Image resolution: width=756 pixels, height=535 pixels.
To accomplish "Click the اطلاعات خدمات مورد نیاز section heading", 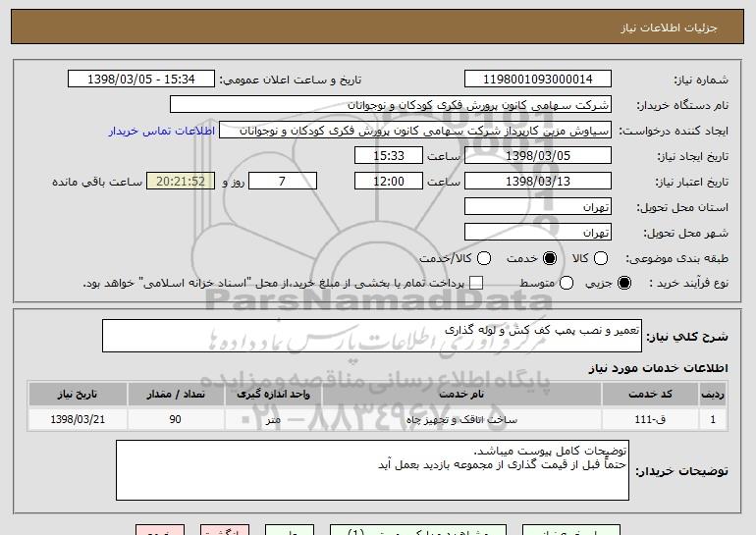I will coord(658,368).
